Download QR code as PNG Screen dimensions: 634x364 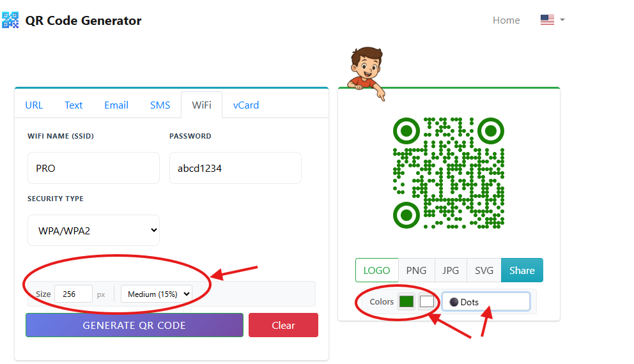click(417, 270)
